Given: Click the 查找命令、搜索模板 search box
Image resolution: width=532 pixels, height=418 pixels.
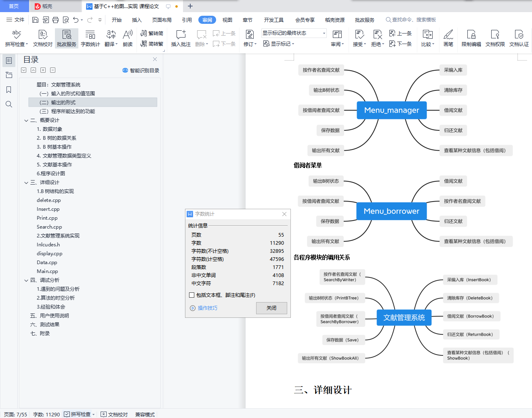Looking at the screenshot, I should pyautogui.click(x=411, y=20).
